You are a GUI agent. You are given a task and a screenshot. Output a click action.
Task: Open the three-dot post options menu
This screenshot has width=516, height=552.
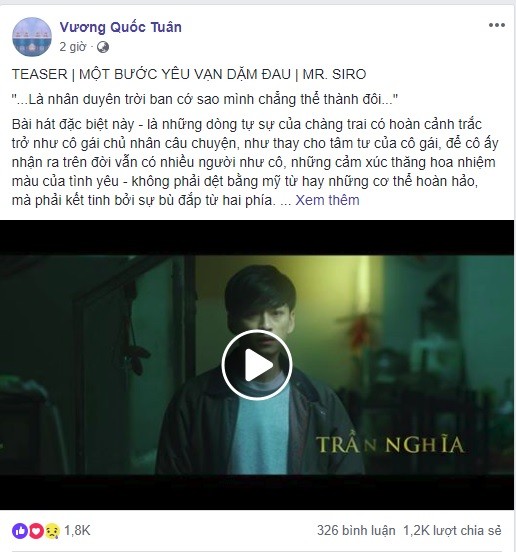497,25
